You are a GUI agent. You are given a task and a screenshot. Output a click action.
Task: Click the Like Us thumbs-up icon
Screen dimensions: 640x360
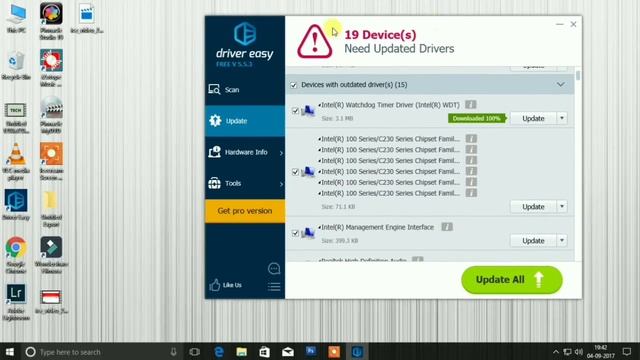215,285
